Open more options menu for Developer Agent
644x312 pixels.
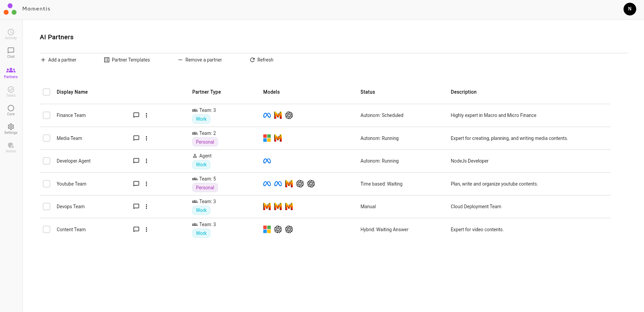tap(147, 161)
